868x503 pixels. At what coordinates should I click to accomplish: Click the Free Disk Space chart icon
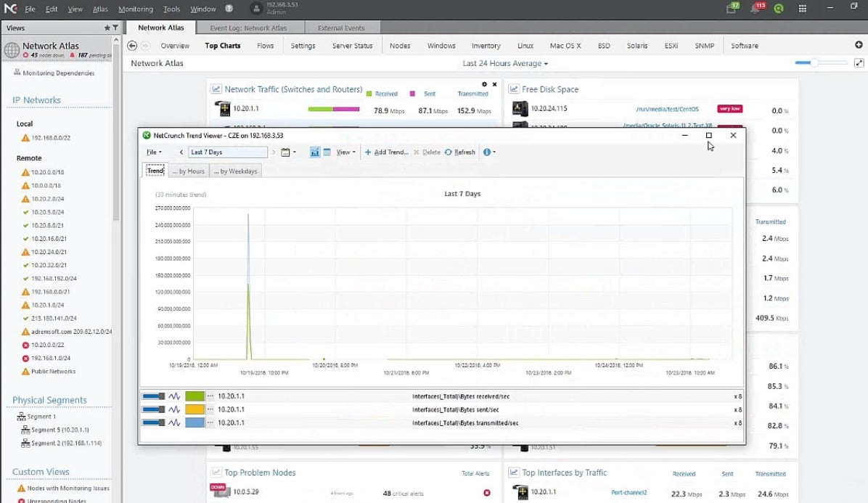click(x=514, y=89)
